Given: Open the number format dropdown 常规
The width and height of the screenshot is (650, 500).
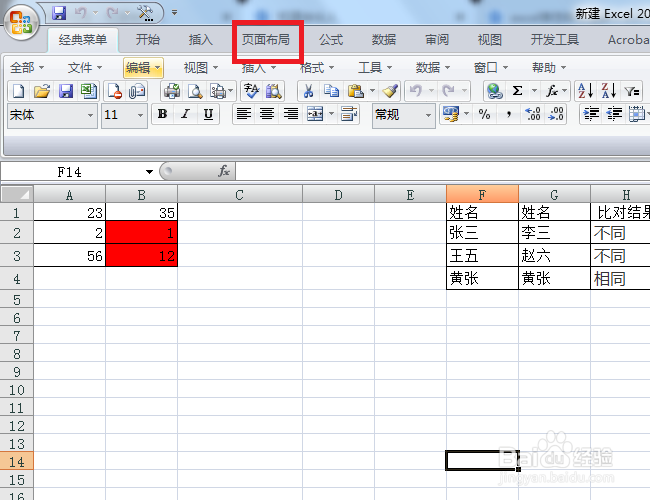Looking at the screenshot, I should pyautogui.click(x=428, y=115).
